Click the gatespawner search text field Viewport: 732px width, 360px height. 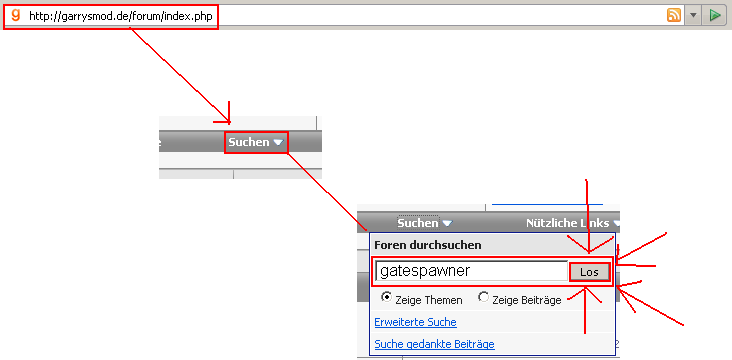tap(472, 271)
